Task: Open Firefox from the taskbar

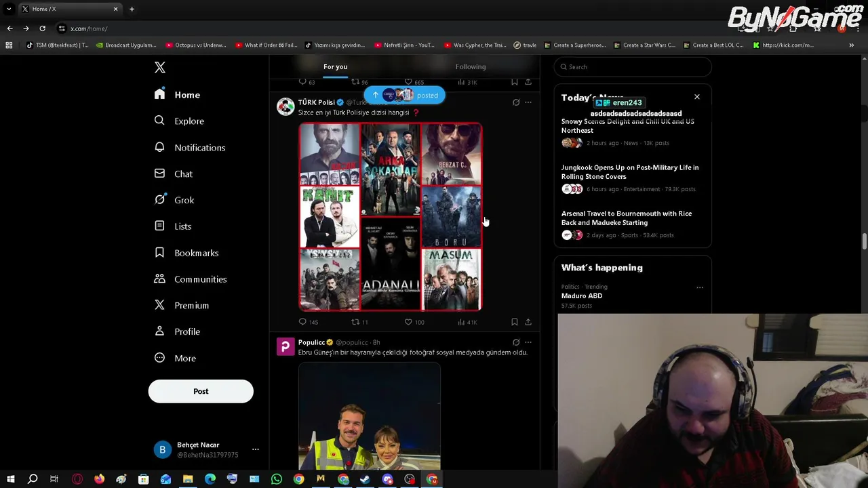Action: (99, 479)
